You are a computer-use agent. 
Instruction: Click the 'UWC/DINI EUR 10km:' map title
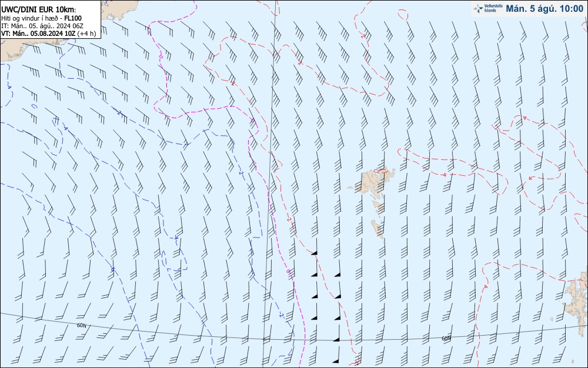click(x=39, y=10)
